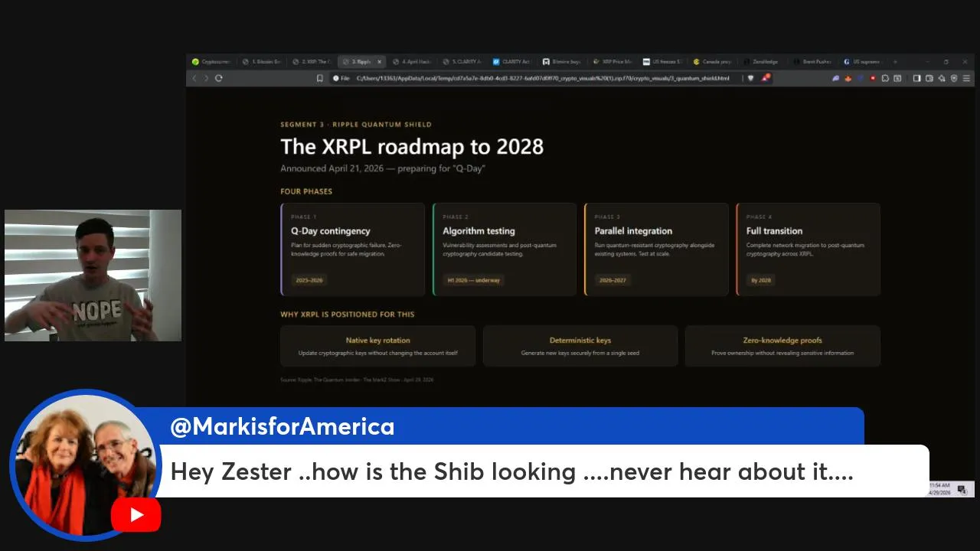Close the active '3. Ripple' tab
The image size is (980, 551).
(379, 62)
